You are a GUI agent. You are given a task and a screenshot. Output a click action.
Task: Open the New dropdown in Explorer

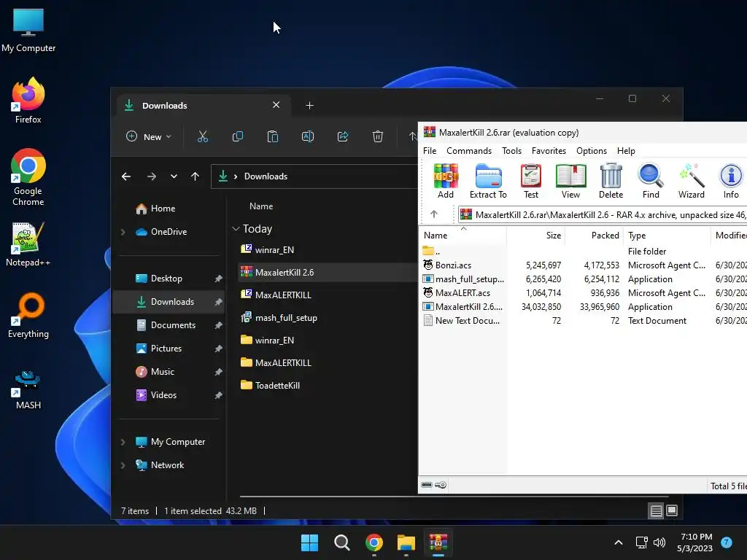coord(148,136)
